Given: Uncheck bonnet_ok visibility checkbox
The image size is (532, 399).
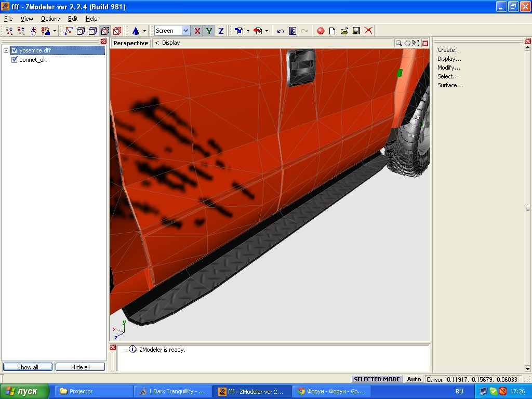Looking at the screenshot, I should point(14,60).
